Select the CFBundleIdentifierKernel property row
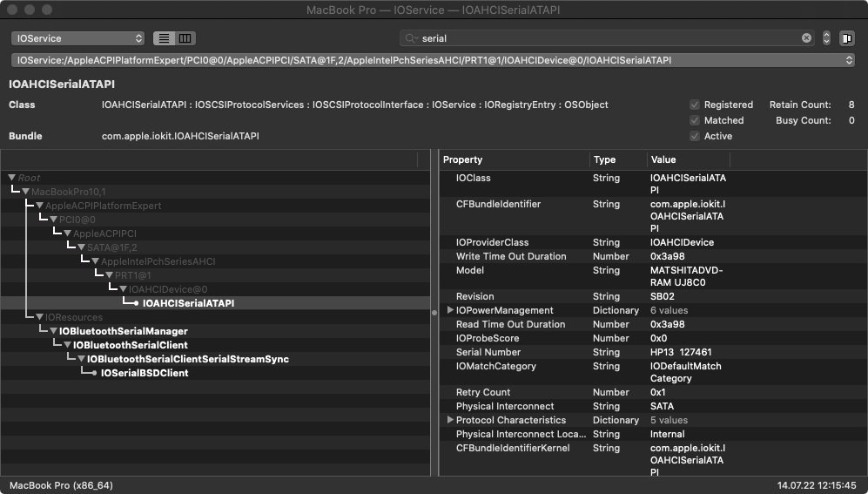The image size is (868, 494). (x=653, y=460)
